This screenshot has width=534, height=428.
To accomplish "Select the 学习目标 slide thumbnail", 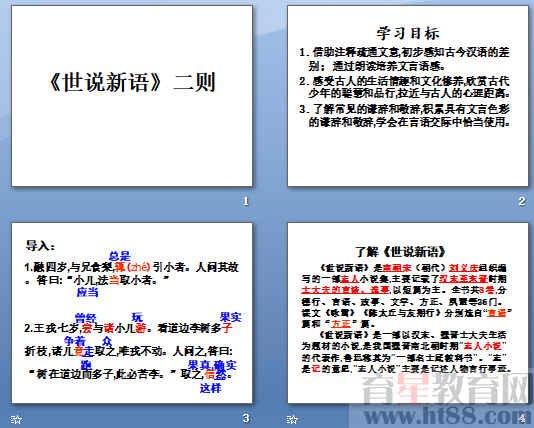I will pyautogui.click(x=408, y=96).
